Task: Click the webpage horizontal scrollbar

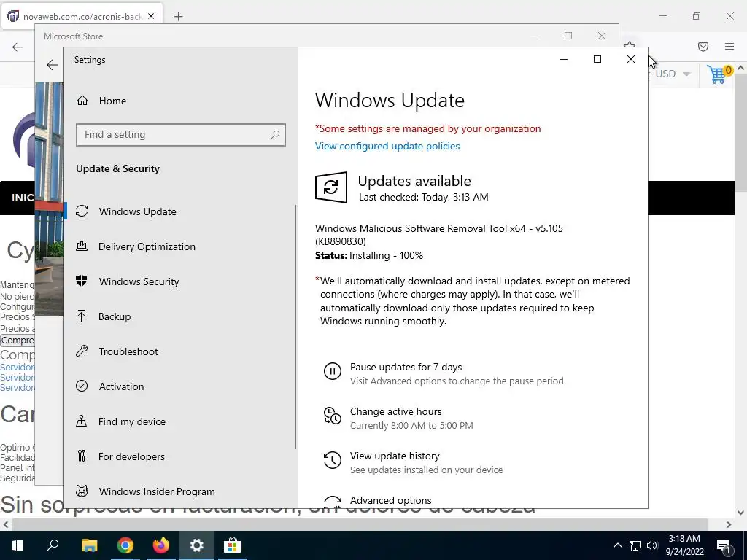Action: click(x=360, y=525)
